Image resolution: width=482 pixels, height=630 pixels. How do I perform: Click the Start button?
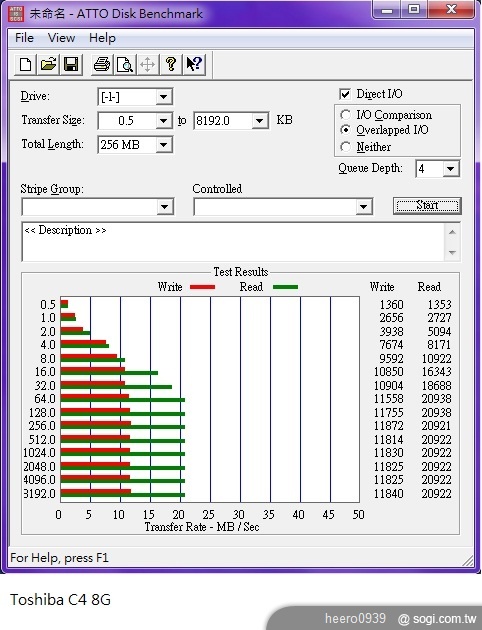click(x=427, y=205)
